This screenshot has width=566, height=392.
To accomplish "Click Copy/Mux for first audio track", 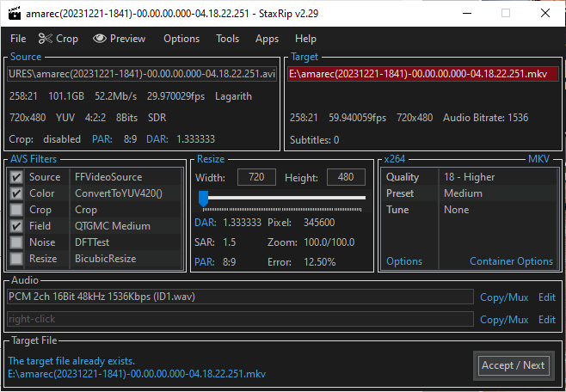I will (504, 297).
